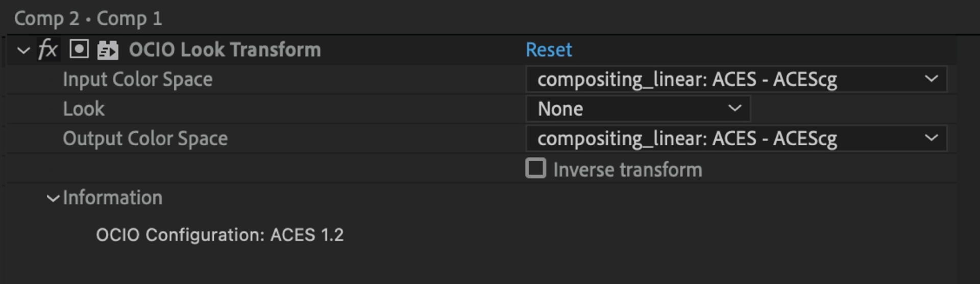Image resolution: width=980 pixels, height=284 pixels.
Task: Open the Look dropdown set to None
Action: click(x=637, y=109)
